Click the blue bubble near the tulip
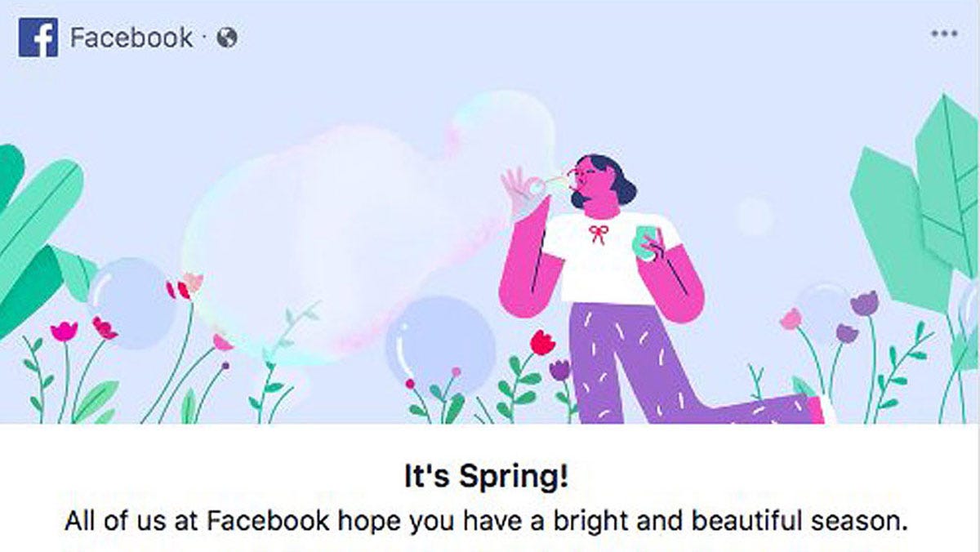The image size is (980, 552). (442, 344)
